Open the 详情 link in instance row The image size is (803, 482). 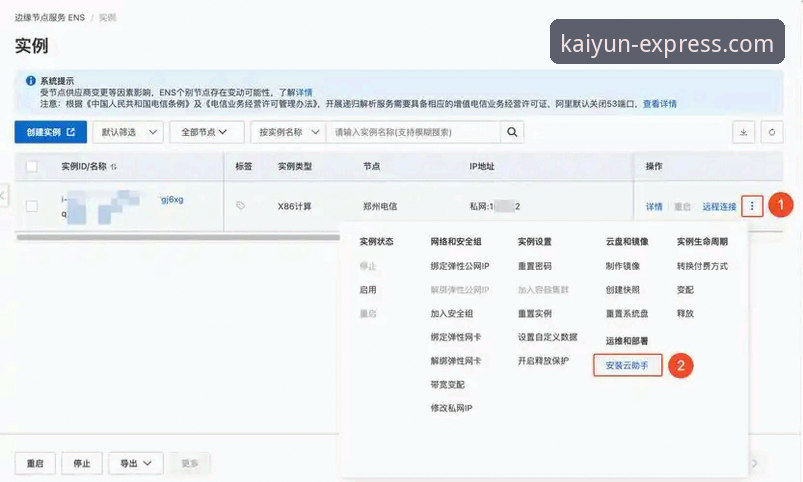654,206
